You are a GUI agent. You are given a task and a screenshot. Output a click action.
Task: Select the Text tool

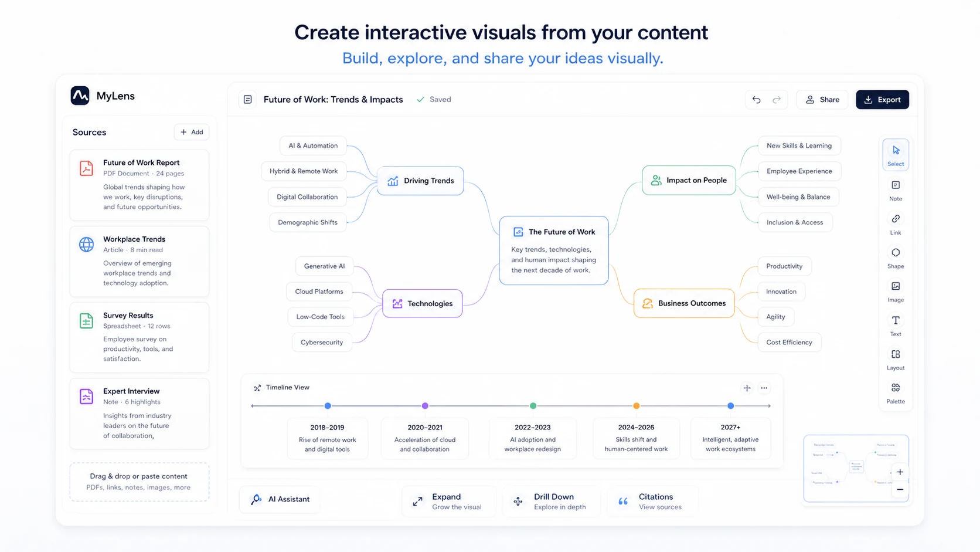click(896, 325)
